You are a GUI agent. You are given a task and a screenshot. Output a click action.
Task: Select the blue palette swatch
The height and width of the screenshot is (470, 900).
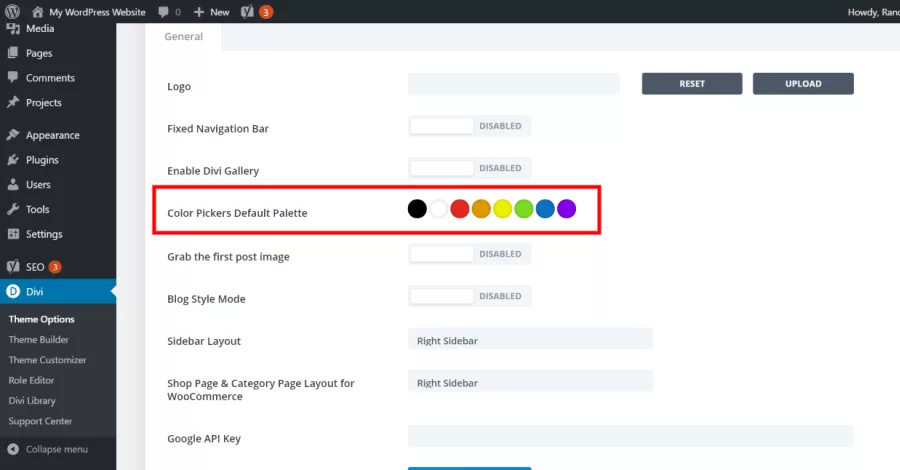point(545,209)
